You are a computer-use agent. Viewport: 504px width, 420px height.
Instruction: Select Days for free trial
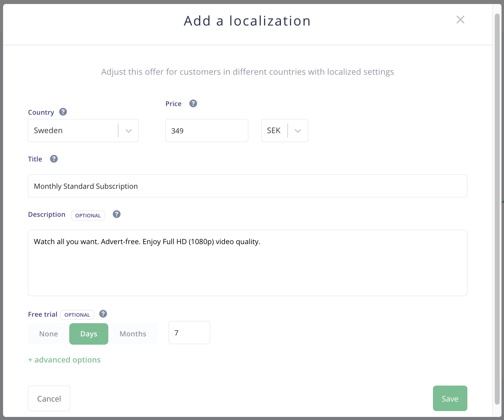(89, 334)
